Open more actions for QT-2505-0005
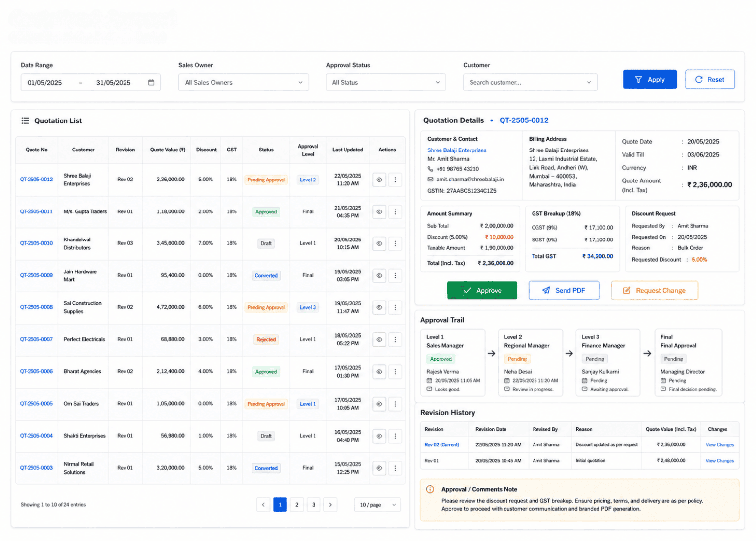756x541 pixels. [x=395, y=404]
